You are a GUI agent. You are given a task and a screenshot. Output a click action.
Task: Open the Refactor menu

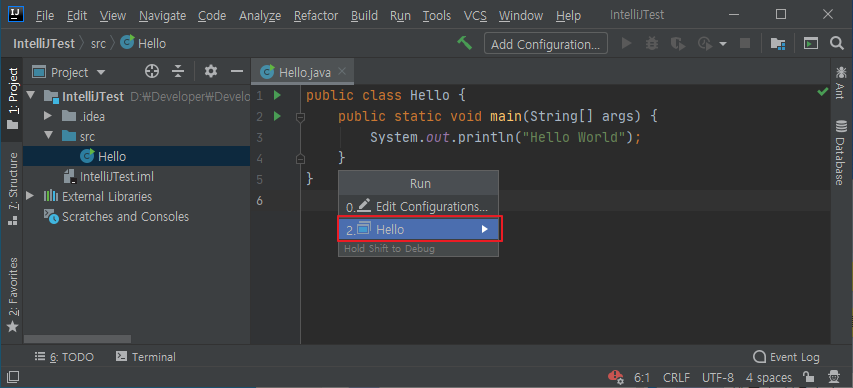click(316, 16)
